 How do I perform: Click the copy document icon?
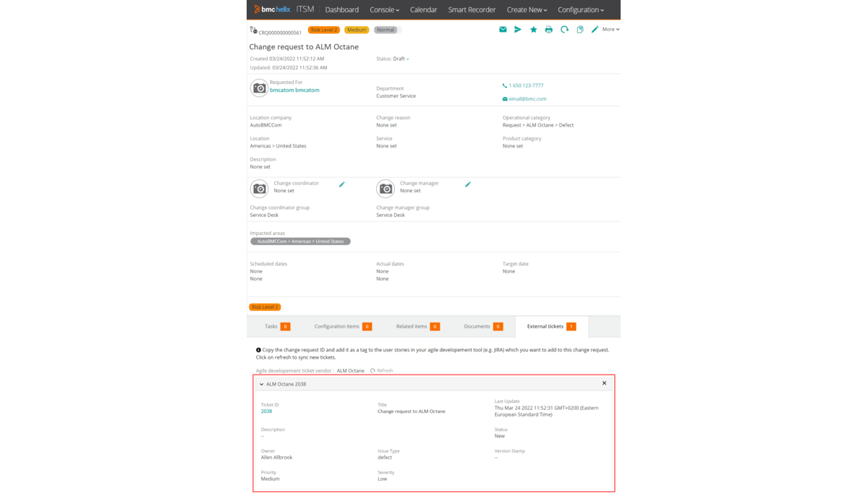tap(580, 30)
